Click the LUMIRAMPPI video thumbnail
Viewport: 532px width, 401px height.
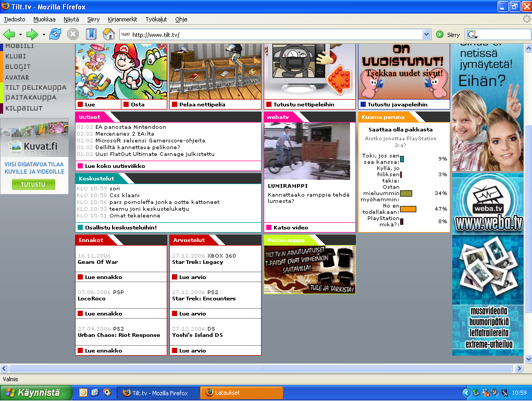click(x=307, y=151)
